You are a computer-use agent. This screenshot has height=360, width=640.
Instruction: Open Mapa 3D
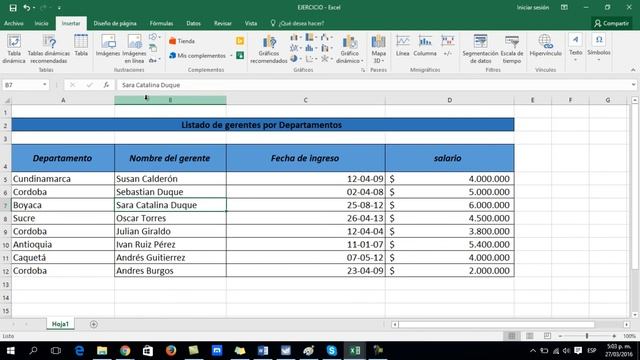click(378, 49)
